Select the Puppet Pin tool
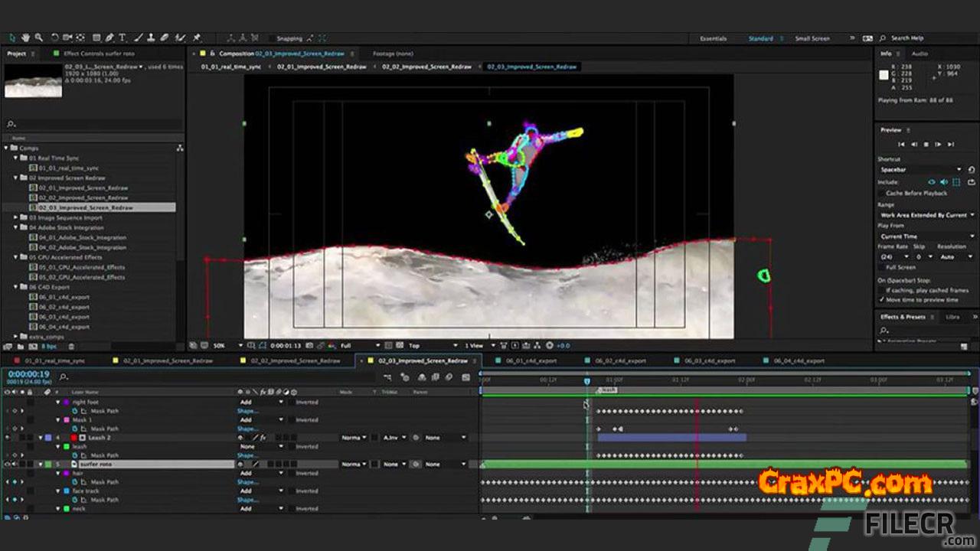 tap(197, 37)
